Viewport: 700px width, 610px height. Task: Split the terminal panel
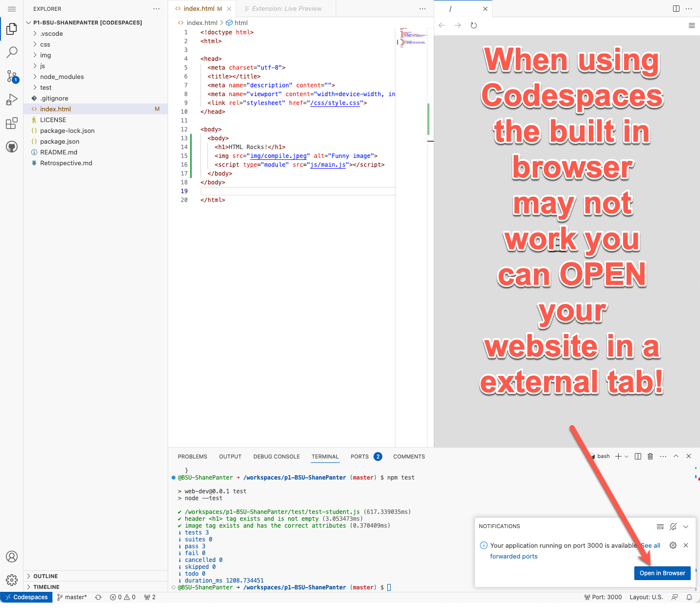pyautogui.click(x=638, y=457)
